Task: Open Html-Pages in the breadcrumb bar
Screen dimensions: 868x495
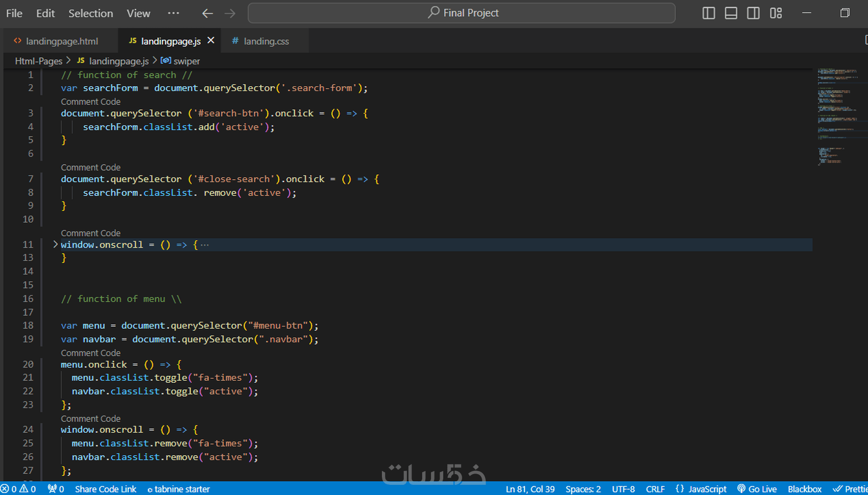Action: click(38, 61)
